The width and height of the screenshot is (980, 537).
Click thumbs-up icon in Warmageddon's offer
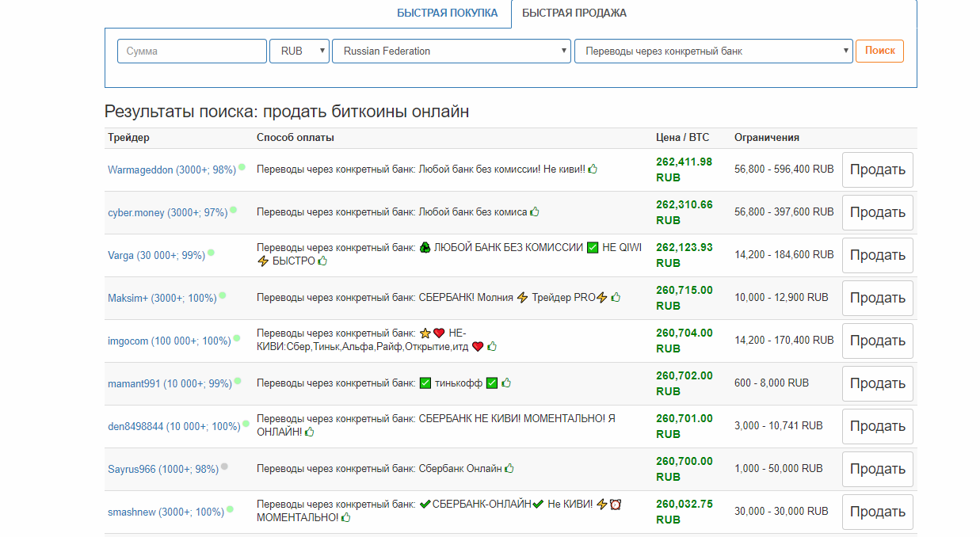tap(593, 169)
